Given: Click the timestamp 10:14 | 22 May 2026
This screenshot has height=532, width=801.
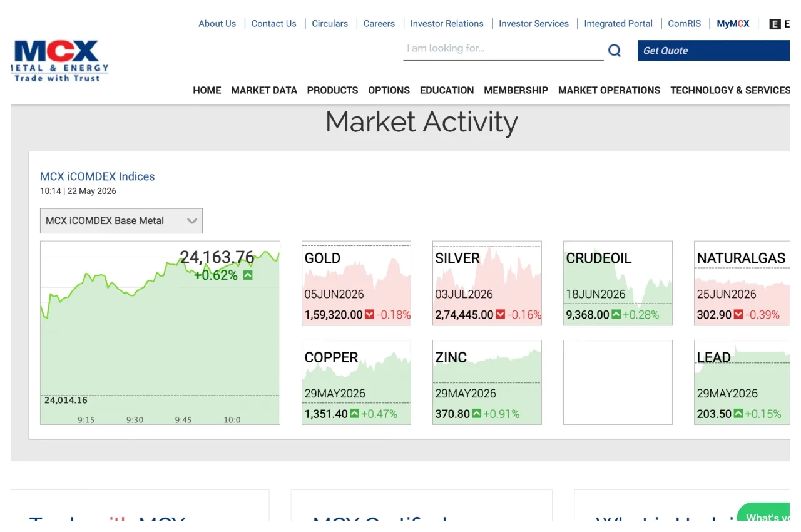Looking at the screenshot, I should click(78, 192).
